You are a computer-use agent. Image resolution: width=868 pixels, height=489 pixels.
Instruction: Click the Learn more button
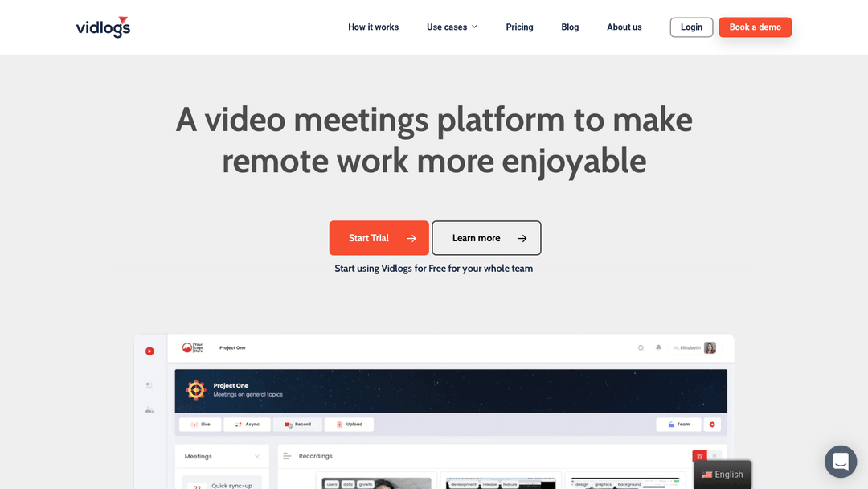pyautogui.click(x=486, y=238)
